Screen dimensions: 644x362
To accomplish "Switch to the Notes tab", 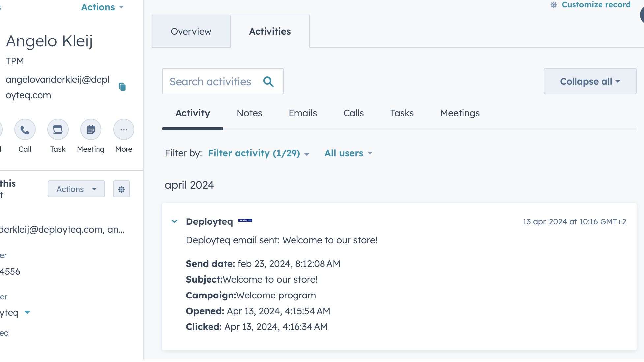I will click(249, 113).
